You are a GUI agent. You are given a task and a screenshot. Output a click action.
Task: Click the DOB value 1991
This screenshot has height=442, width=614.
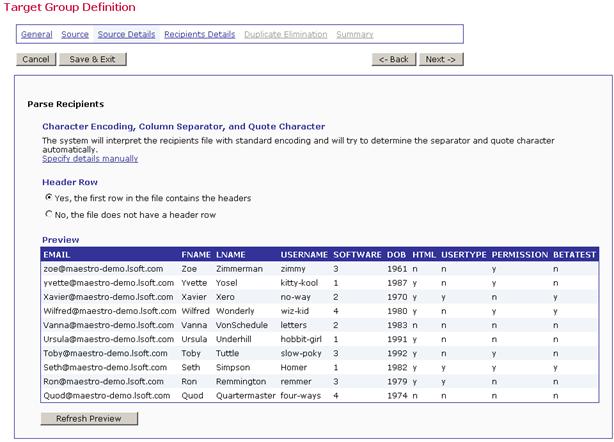397,339
